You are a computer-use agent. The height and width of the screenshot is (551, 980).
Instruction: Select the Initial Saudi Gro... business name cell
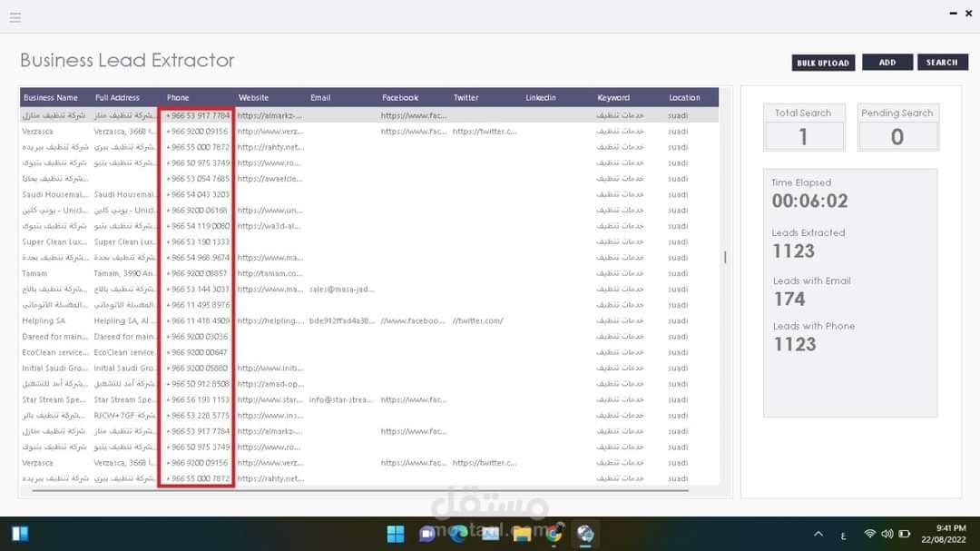pyautogui.click(x=55, y=369)
